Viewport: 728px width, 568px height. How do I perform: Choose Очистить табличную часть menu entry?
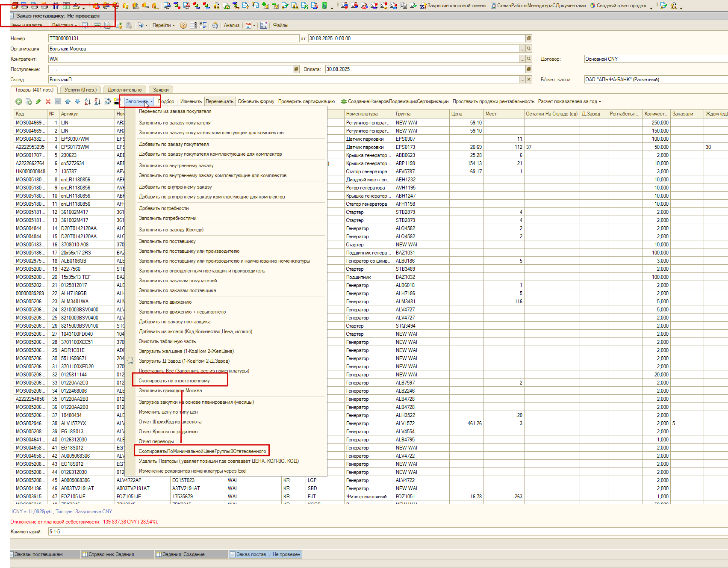[x=167, y=341]
